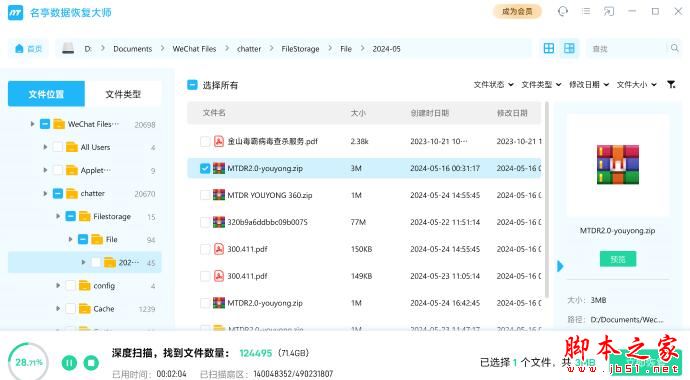This screenshot has height=380, width=690.
Task: Uncheck the selected MTDR2.0-youyong.zip 3M row
Action: coord(205,168)
